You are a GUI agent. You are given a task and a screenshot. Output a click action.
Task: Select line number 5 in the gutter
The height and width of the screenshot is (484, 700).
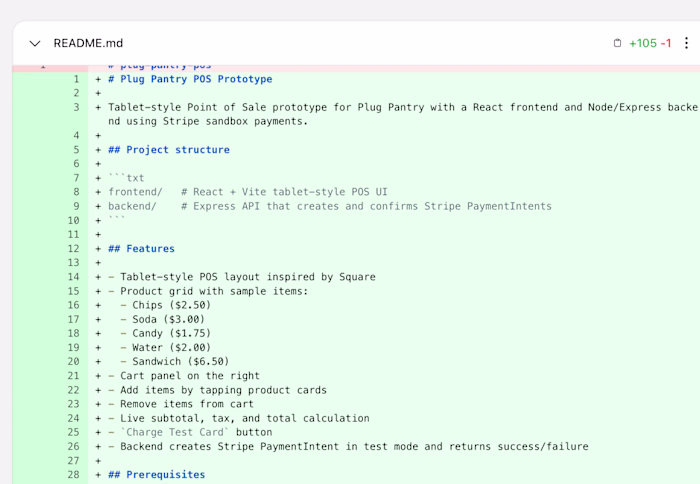click(x=74, y=150)
